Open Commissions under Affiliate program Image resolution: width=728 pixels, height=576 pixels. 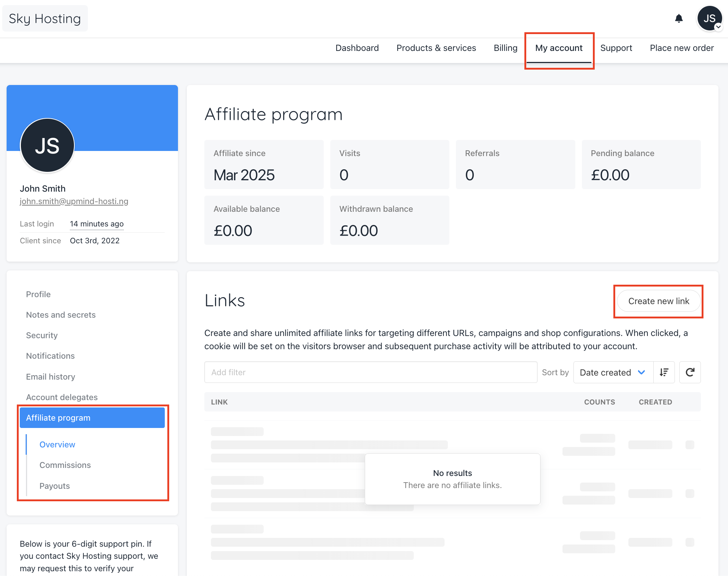coord(65,465)
